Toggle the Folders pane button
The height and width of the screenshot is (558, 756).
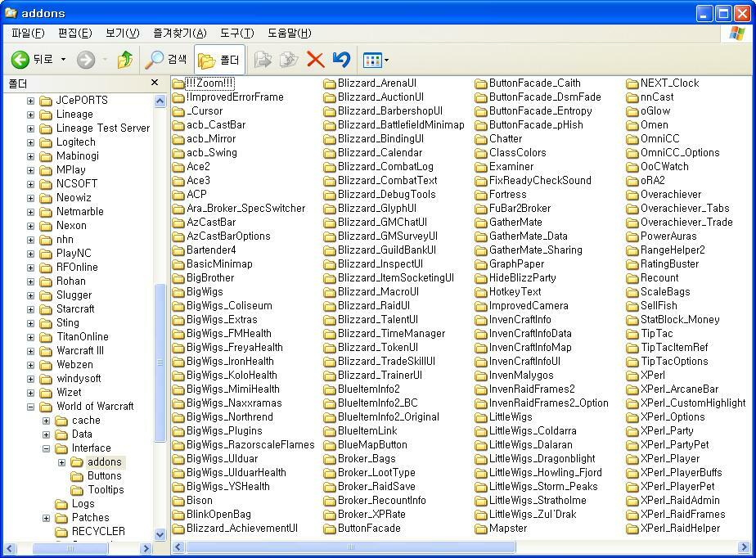[219, 60]
